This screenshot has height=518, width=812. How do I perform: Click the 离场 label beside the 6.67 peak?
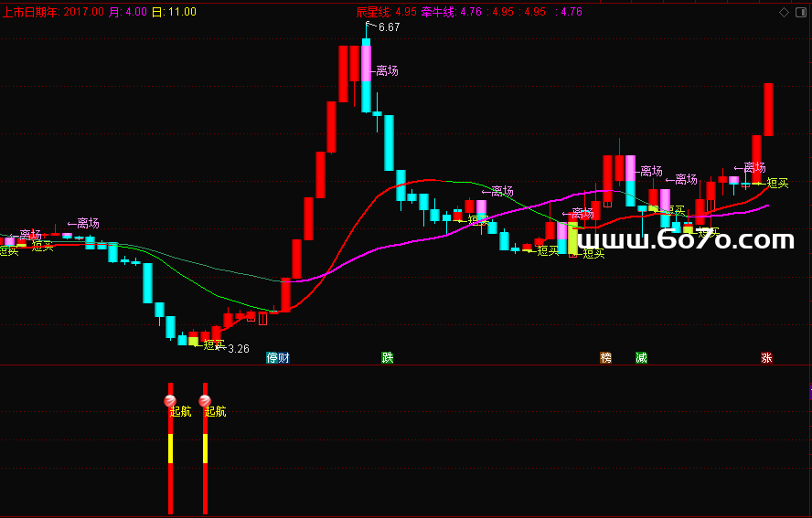pyautogui.click(x=387, y=70)
